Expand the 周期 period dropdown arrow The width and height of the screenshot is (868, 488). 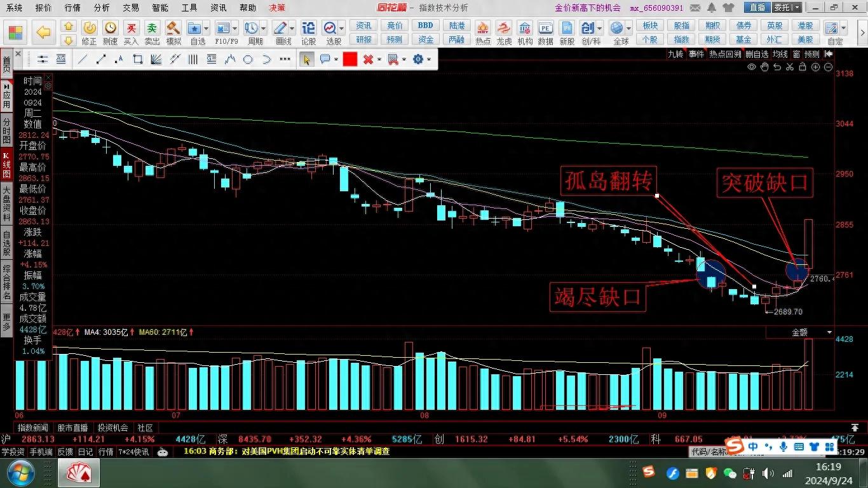(263, 29)
